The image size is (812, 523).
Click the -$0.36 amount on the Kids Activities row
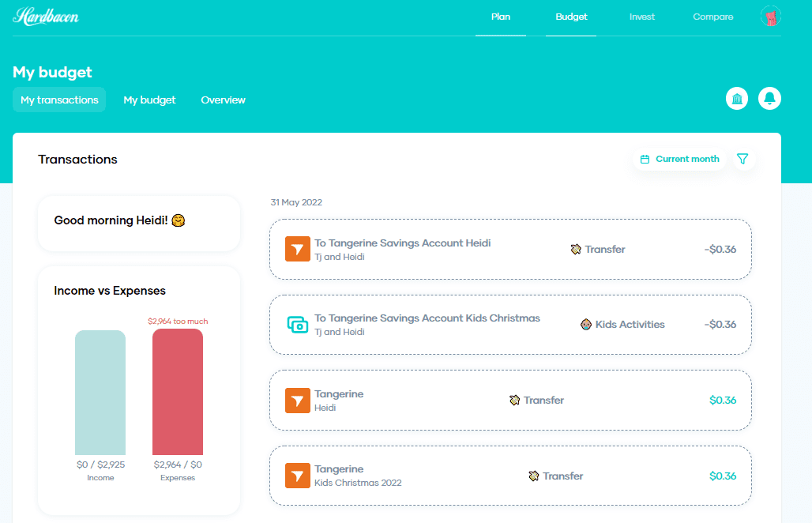tap(720, 325)
